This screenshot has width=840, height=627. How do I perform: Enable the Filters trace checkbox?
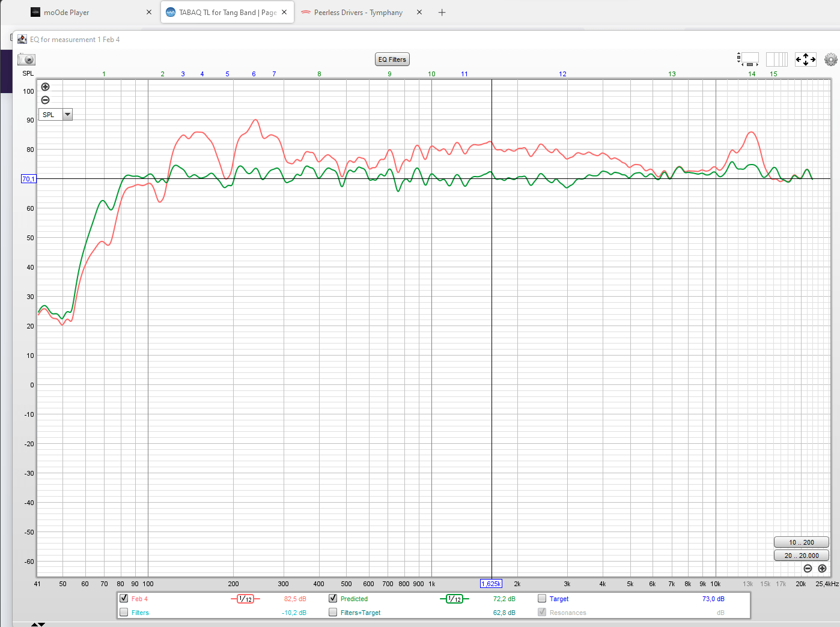[124, 612]
